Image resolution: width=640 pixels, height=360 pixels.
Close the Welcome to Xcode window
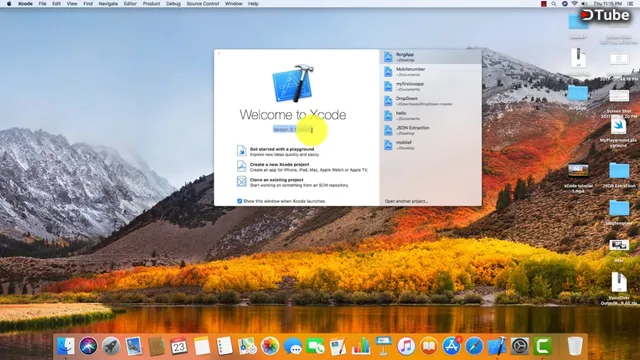pos(219,53)
